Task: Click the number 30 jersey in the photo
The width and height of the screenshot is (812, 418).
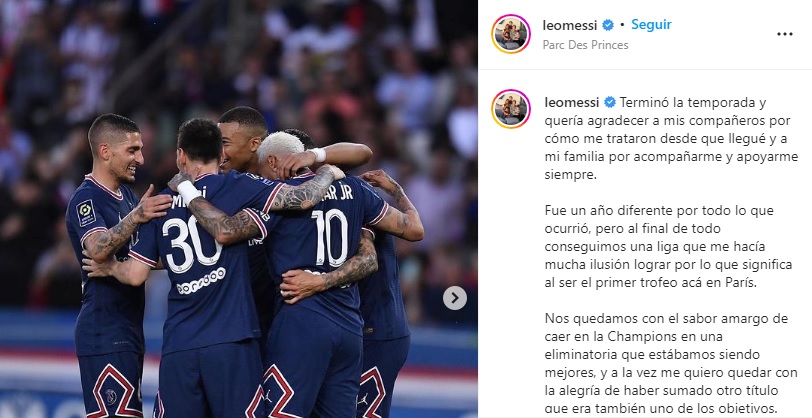Action: 193,244
